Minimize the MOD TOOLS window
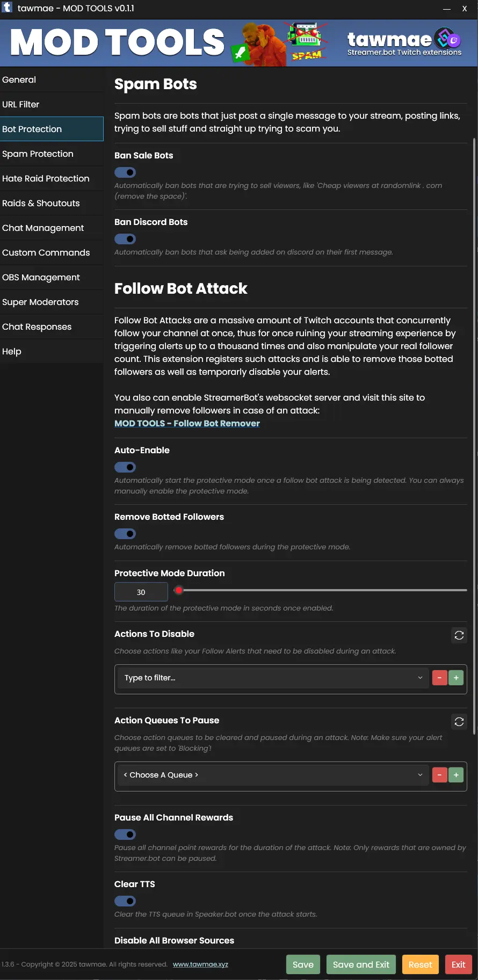Image resolution: width=478 pixels, height=980 pixels. click(x=446, y=9)
